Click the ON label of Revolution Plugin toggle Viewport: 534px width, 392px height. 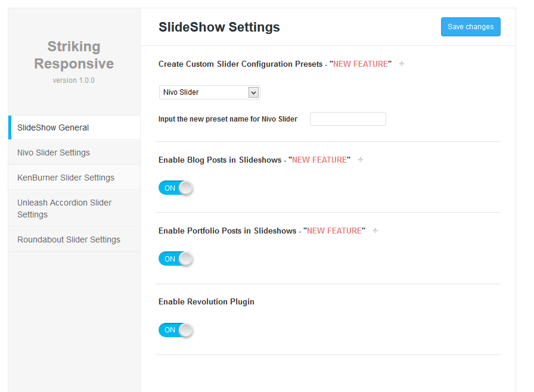tap(170, 329)
